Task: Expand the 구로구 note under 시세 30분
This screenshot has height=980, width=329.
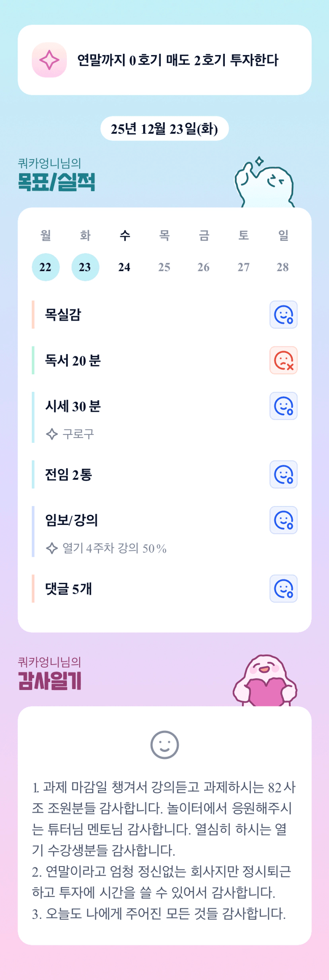Action: [x=78, y=434]
